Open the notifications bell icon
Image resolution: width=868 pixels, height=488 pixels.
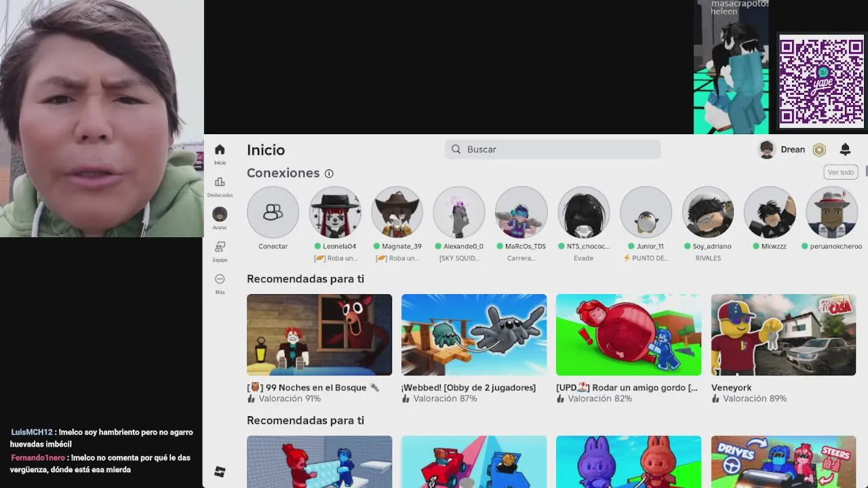(845, 149)
